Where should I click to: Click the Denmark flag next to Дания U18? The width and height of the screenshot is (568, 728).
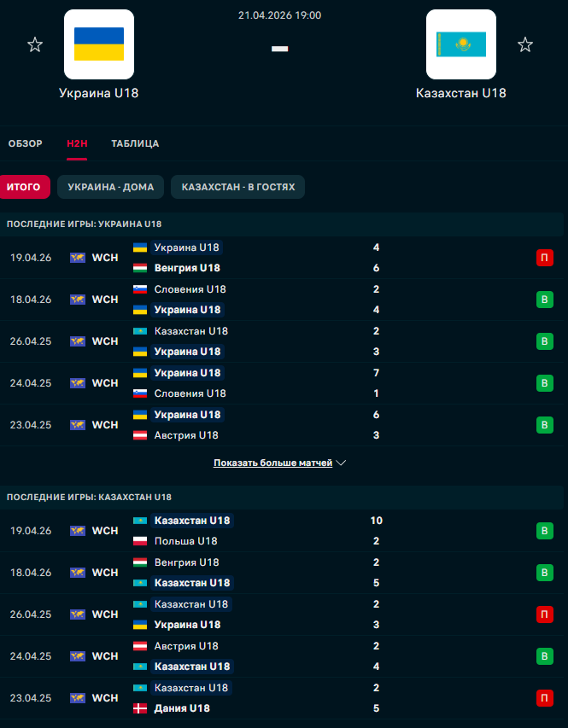[140, 708]
